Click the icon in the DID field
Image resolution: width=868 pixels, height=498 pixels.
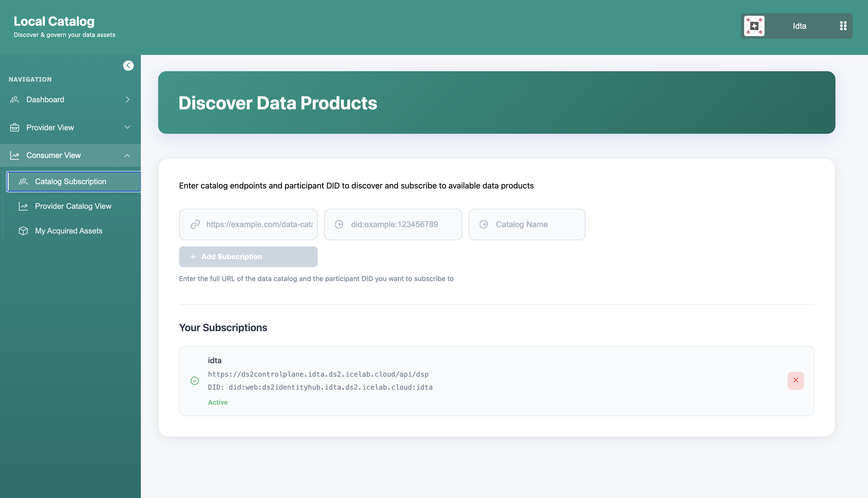click(339, 224)
